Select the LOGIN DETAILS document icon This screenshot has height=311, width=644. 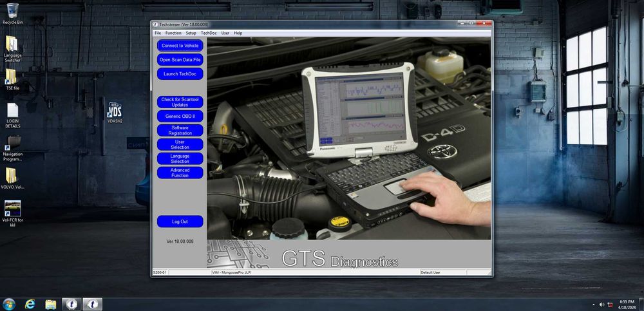(13, 115)
